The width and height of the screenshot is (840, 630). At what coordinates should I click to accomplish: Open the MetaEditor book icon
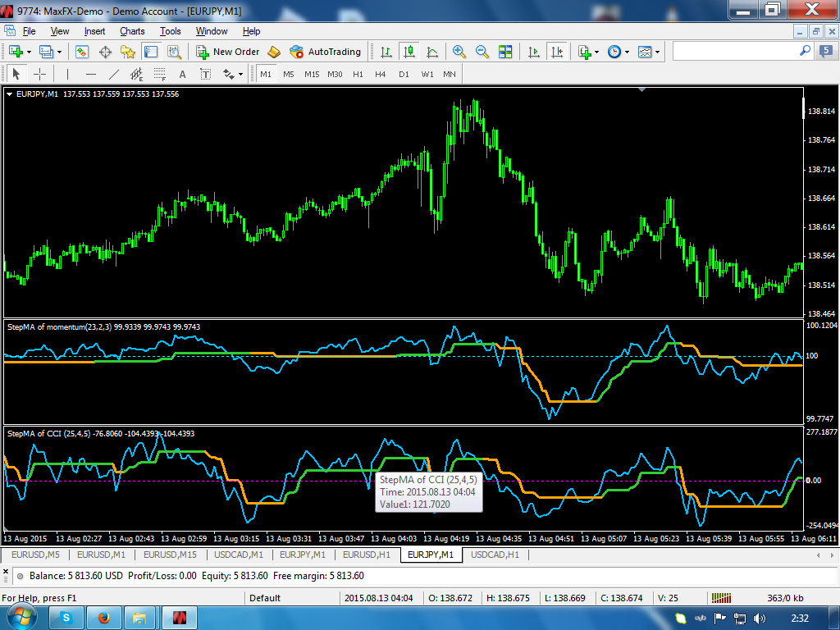click(x=274, y=52)
